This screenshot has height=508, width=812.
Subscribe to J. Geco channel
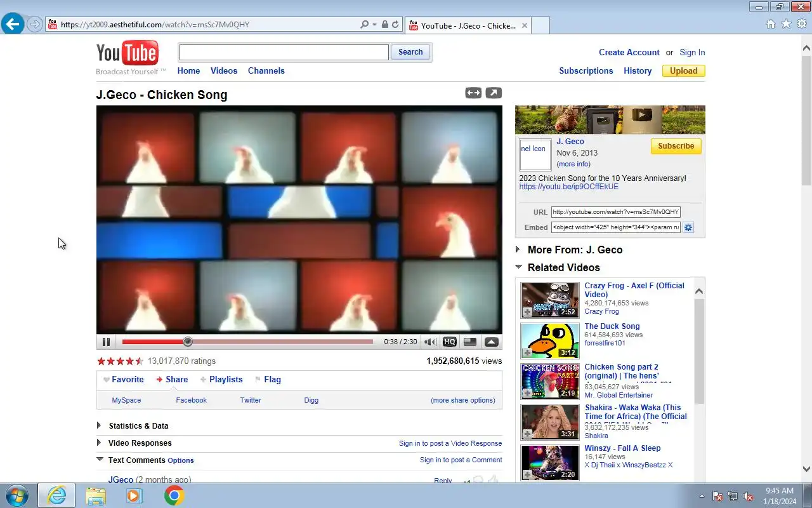[x=676, y=146]
